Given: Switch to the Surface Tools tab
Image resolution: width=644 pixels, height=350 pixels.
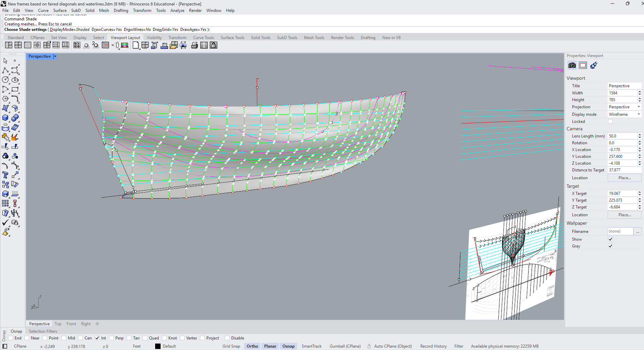Looking at the screenshot, I should (x=232, y=38).
